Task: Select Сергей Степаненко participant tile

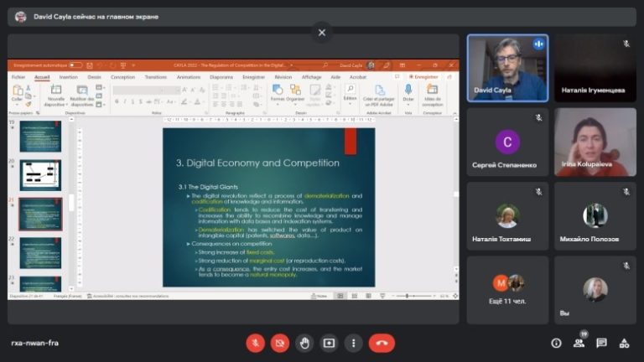Action: point(507,142)
